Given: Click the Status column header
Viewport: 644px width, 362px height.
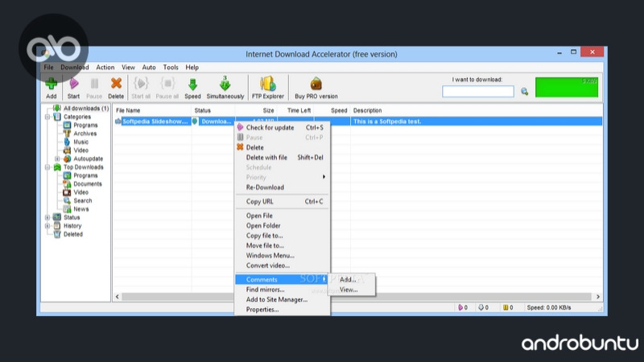Looking at the screenshot, I should tap(213, 110).
